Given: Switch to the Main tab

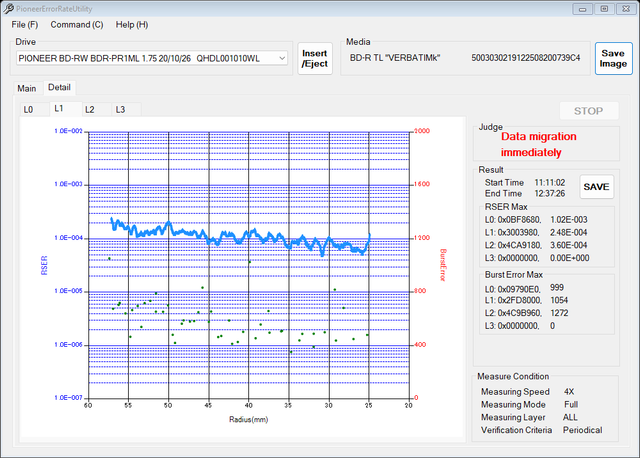Looking at the screenshot, I should (27, 89).
